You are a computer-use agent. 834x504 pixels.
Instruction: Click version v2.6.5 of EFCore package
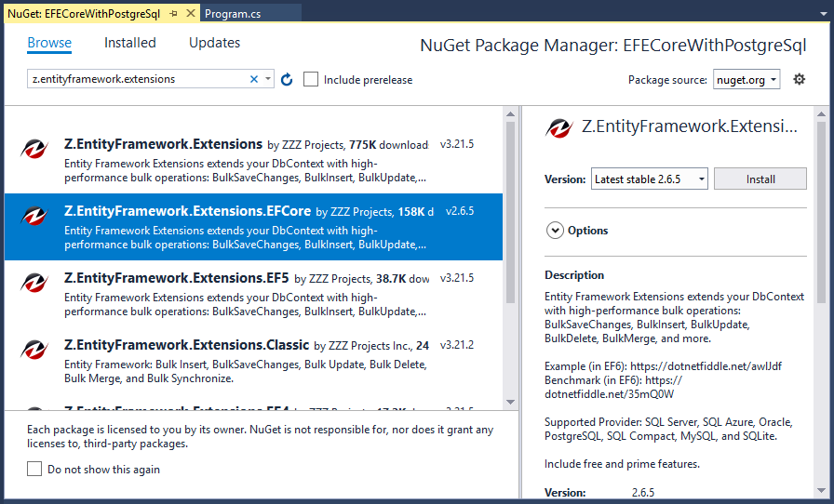460,211
